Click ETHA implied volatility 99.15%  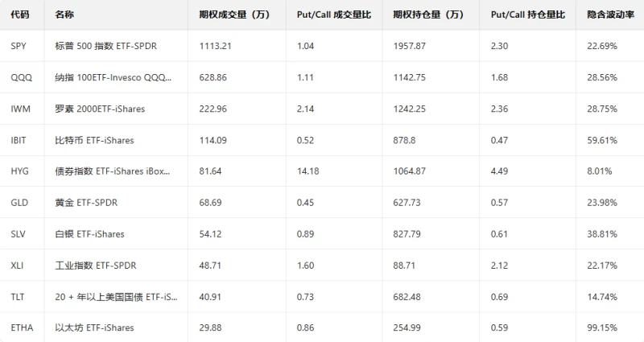(x=602, y=328)
